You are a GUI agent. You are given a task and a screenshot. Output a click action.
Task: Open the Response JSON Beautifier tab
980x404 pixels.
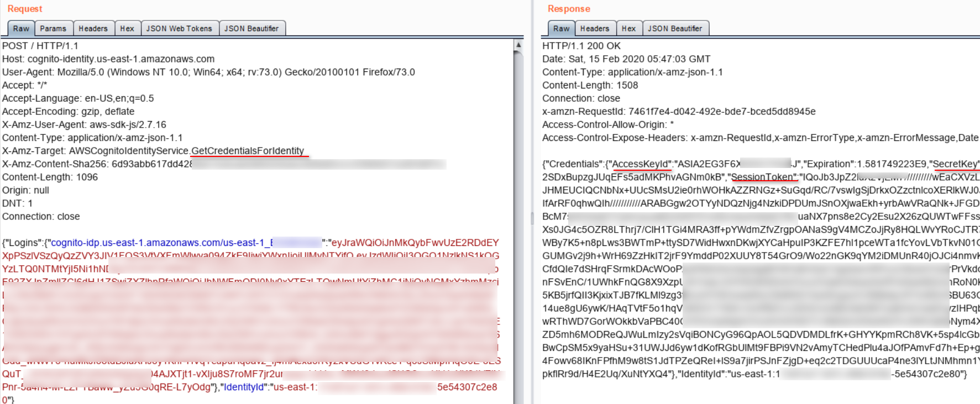pyautogui.click(x=675, y=28)
